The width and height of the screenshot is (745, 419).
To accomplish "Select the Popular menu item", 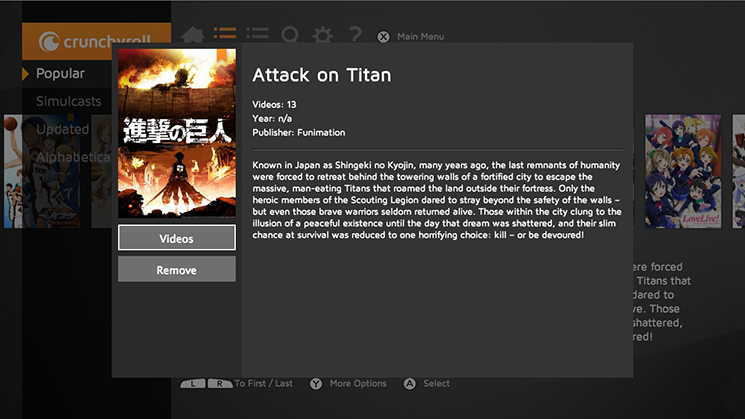I will click(x=60, y=73).
